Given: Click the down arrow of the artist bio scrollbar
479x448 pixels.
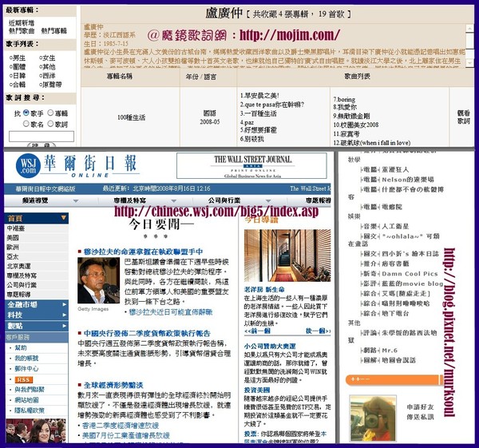Looking at the screenshot, I should (x=469, y=62).
